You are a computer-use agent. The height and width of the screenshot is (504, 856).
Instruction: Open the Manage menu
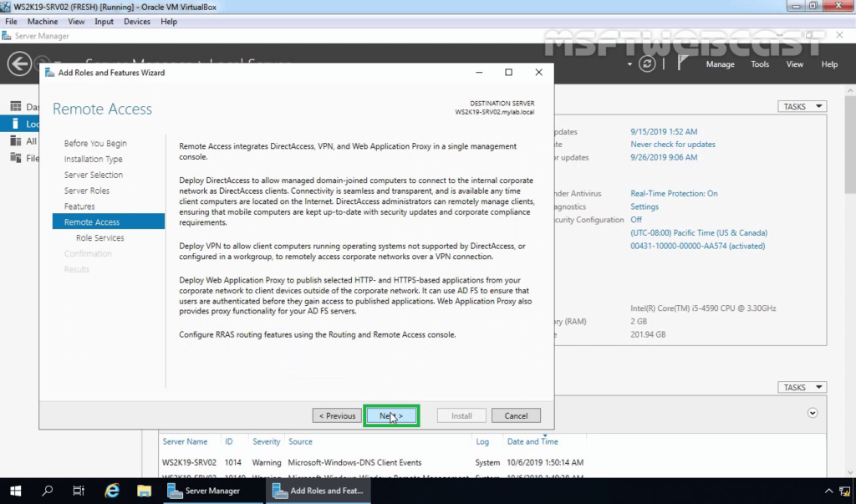click(720, 64)
